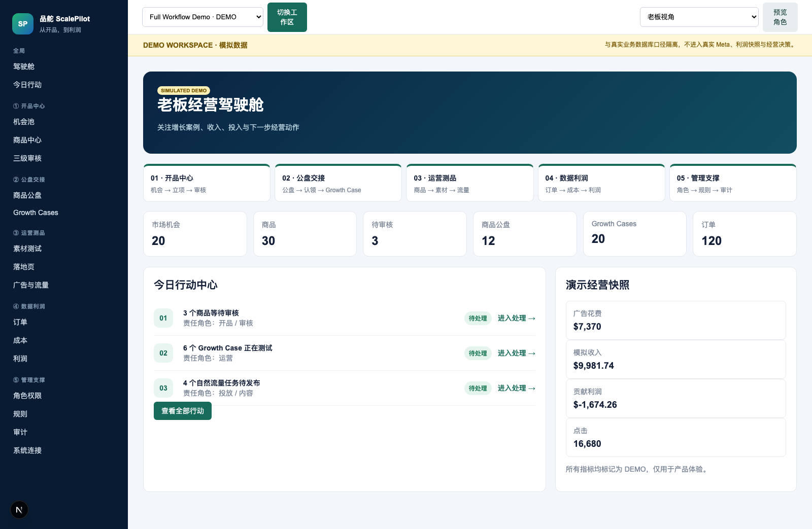Open 规则 in the sidebar

click(x=20, y=414)
